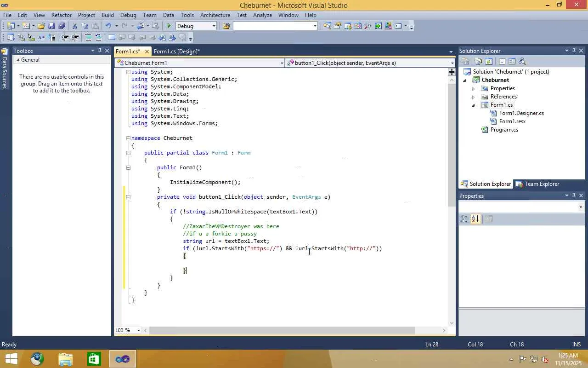Collapse the button1_Click method outlining box
Image resolution: width=588 pixels, height=368 pixels.
(x=128, y=197)
